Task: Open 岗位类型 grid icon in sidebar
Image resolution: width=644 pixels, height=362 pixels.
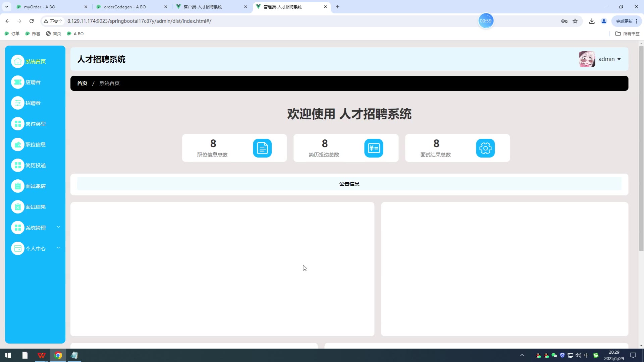Action: (x=18, y=124)
